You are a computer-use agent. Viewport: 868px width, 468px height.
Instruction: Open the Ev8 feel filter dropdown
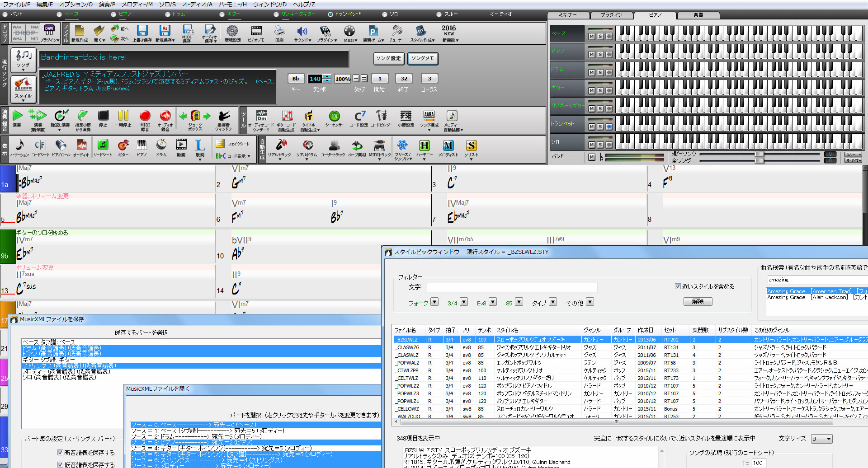[493, 302]
